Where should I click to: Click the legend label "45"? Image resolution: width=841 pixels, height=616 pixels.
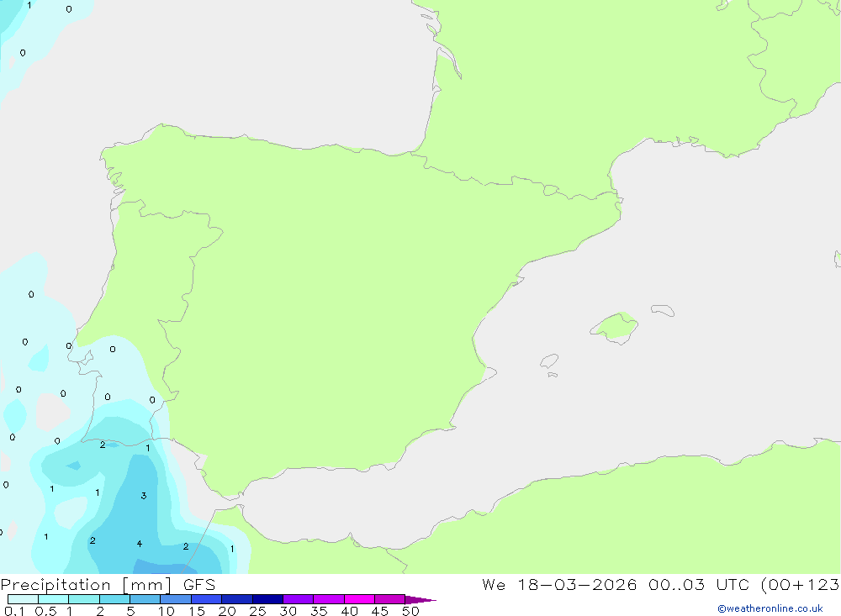pos(380,611)
